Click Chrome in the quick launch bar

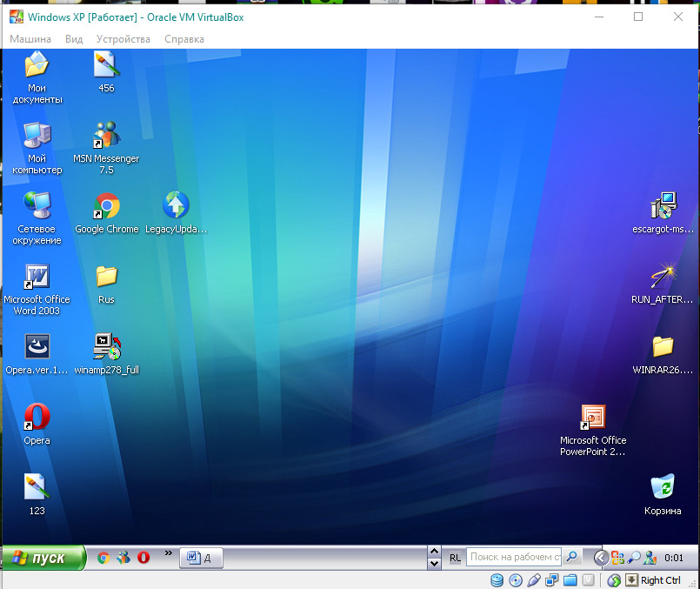(x=103, y=558)
